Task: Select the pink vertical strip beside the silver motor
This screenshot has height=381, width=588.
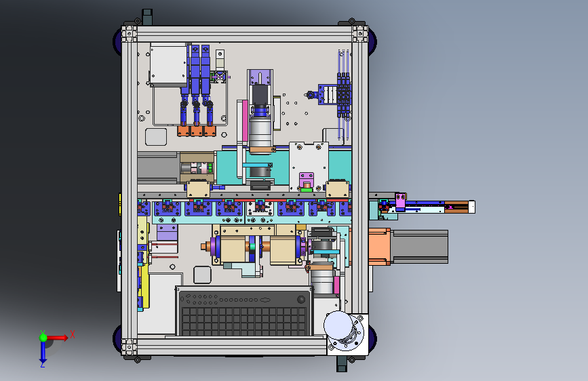Action: click(x=246, y=121)
